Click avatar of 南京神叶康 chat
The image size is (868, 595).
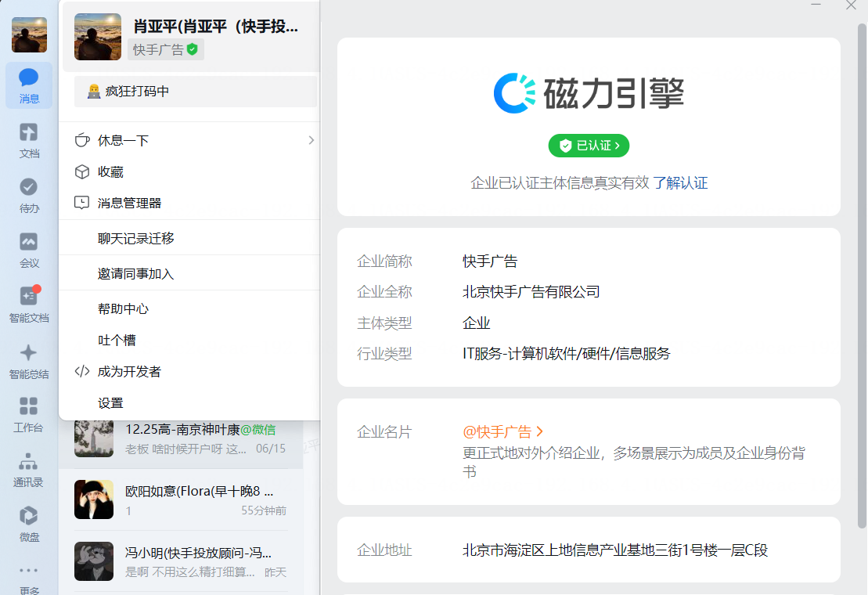pos(94,438)
